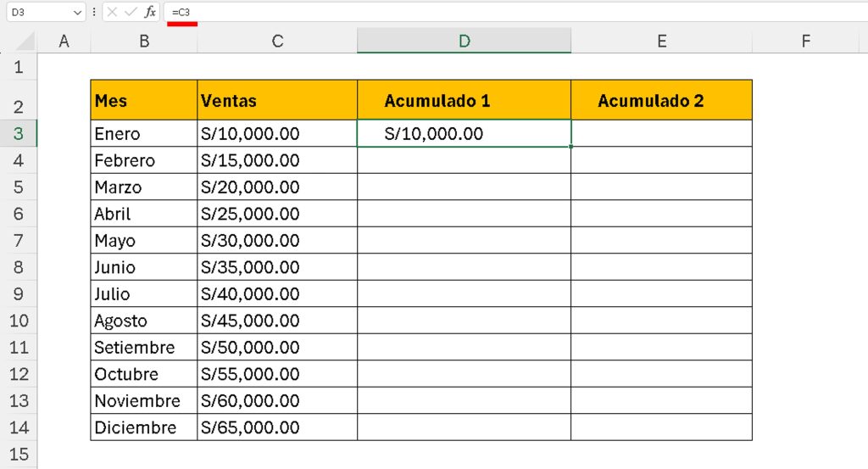Click the Acumulado 1 header cell
868x469 pixels.
464,101
